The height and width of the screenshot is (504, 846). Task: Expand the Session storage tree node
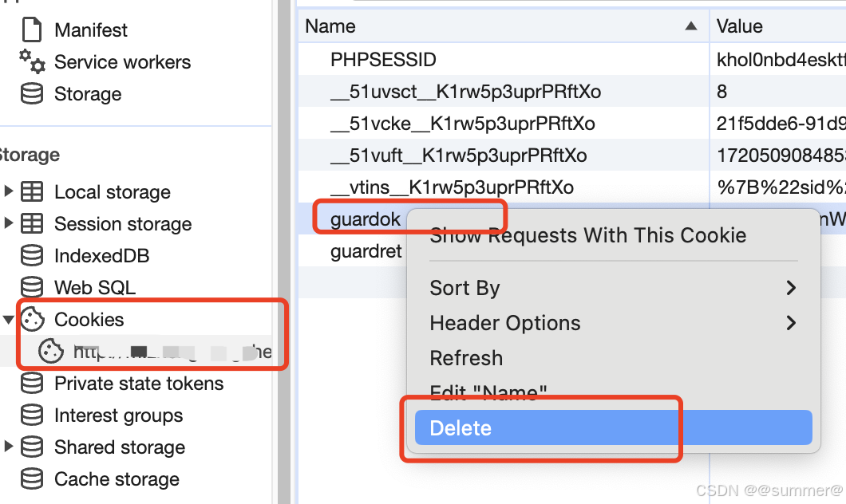pos(9,224)
